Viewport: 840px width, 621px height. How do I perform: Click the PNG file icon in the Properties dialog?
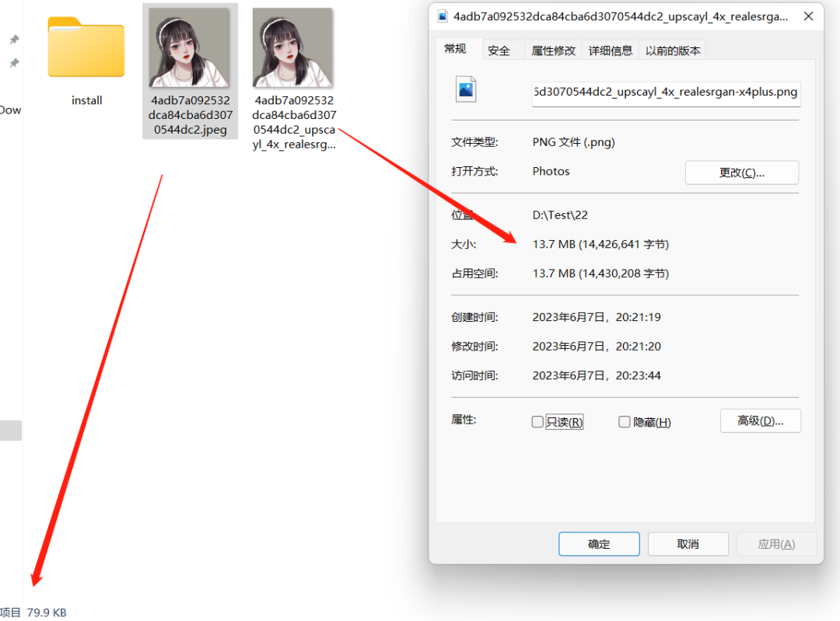pyautogui.click(x=465, y=89)
